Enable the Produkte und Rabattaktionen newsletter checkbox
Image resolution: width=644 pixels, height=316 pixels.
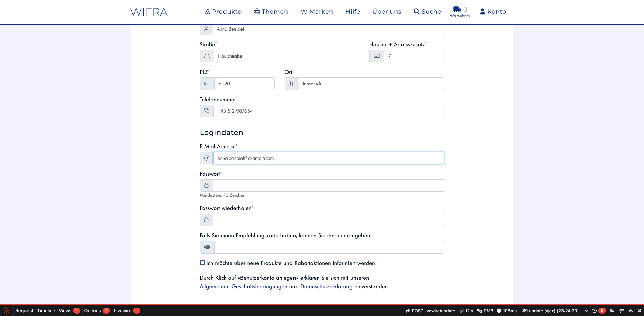(x=202, y=262)
